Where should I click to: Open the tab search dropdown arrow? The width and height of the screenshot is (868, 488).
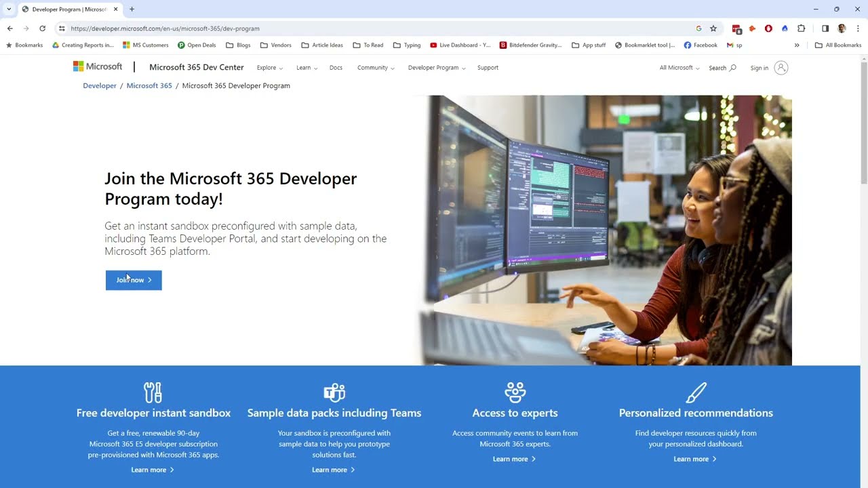pos(8,9)
